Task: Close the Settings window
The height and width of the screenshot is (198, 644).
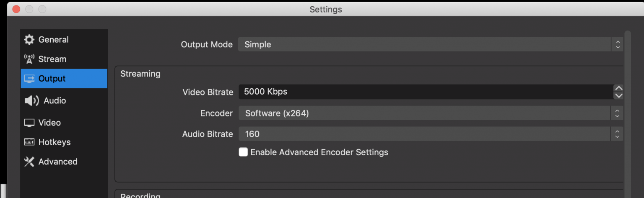Action: pos(16,9)
